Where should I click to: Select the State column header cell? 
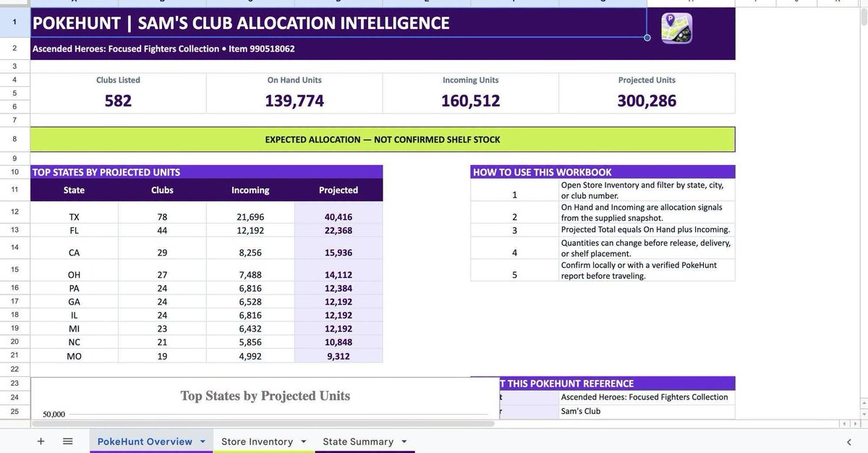click(x=74, y=190)
